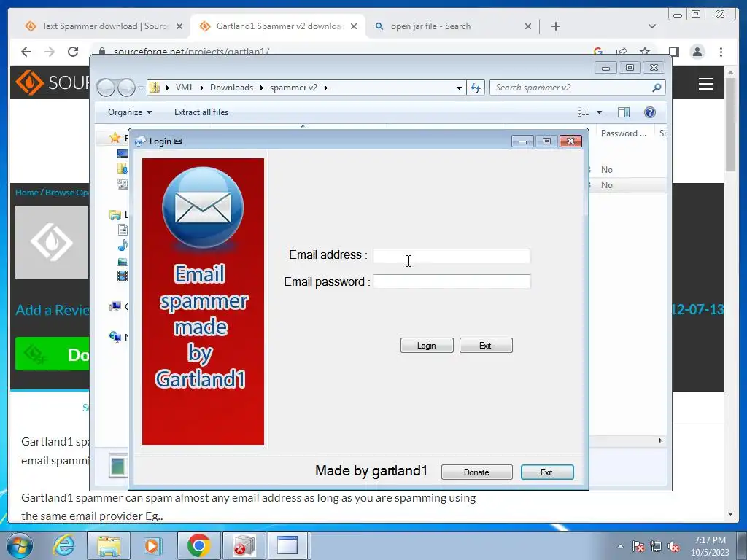Click the Chrome back button
This screenshot has width=747, height=560.
pyautogui.click(x=26, y=52)
